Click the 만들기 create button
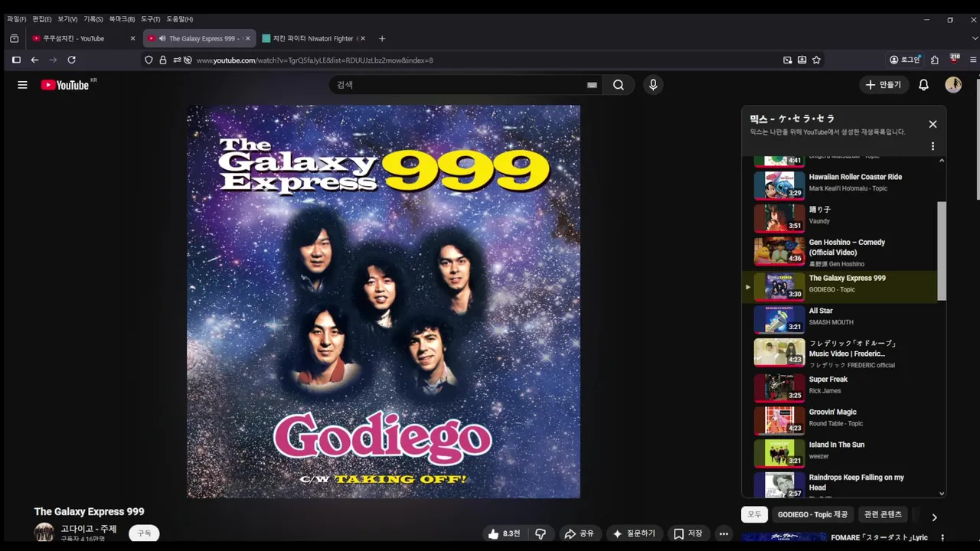This screenshot has width=980, height=551. [x=884, y=85]
